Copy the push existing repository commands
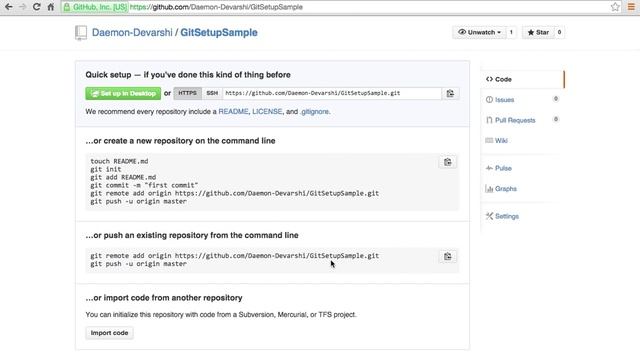Screen dimensions: 640x360 pyautogui.click(x=448, y=256)
